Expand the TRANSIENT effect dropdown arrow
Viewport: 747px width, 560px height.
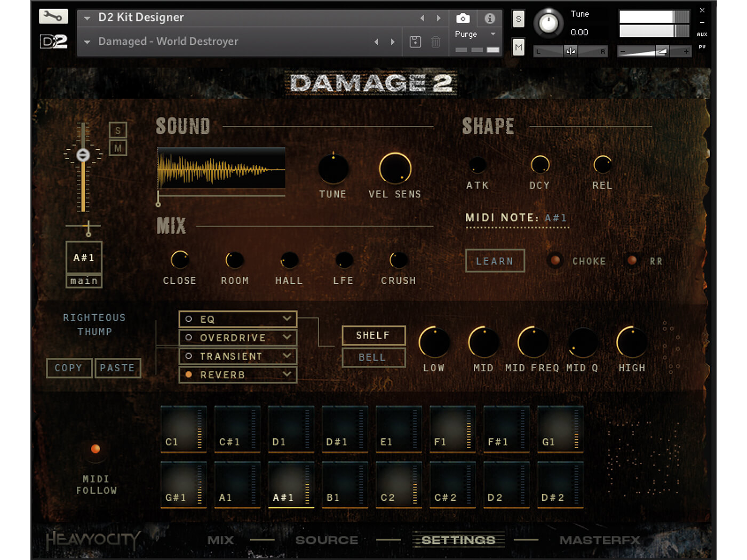[287, 355]
